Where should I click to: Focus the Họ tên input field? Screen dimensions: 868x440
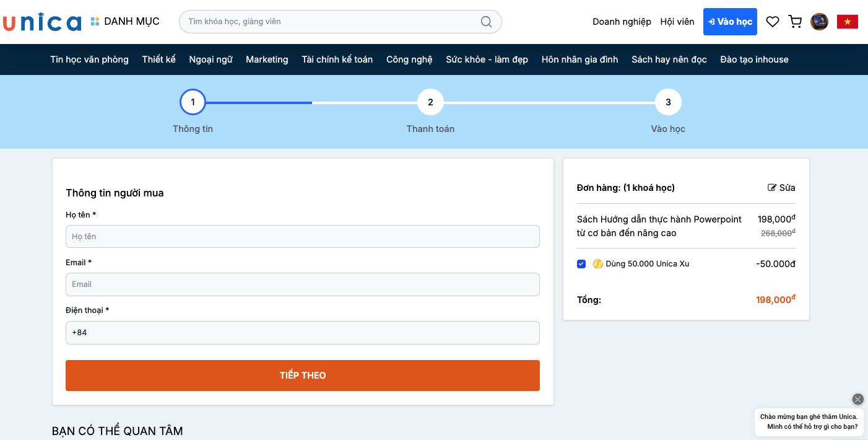[x=302, y=237]
